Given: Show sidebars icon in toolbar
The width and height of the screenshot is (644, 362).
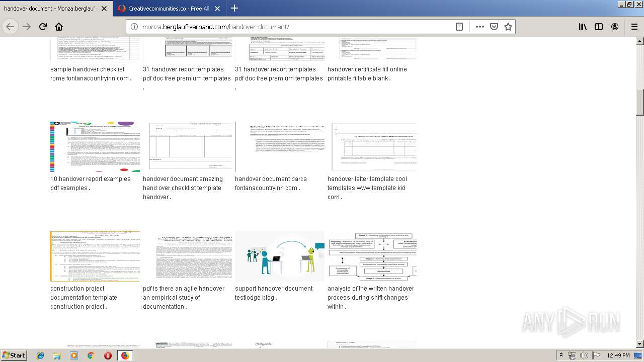Looking at the screenshot, I should pos(599,27).
